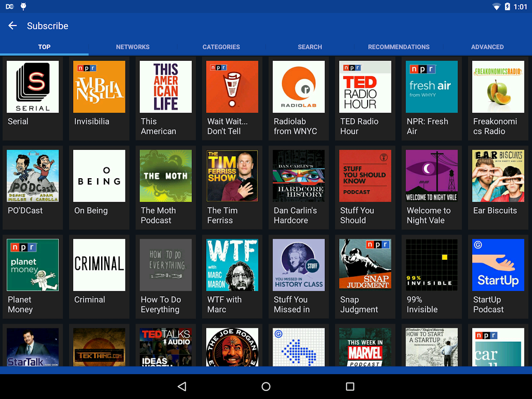Select the StartUp Podcast cover
The width and height of the screenshot is (532, 399).
click(x=498, y=265)
